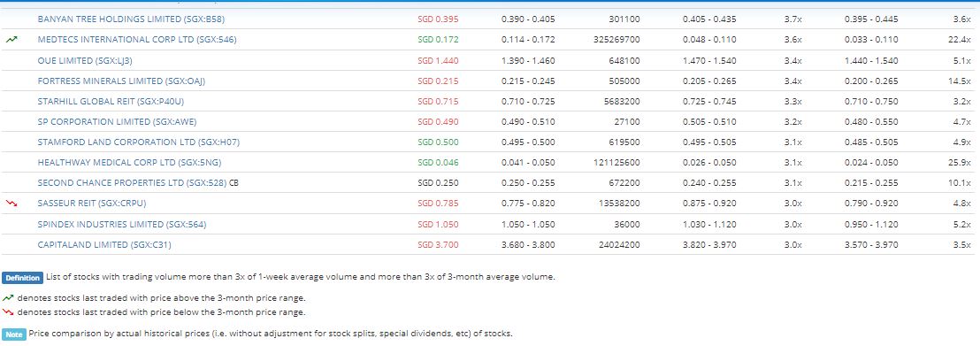The width and height of the screenshot is (980, 346).
Task: Click Sasseur REIT 1-week range 0.875 - 0.920
Action: pyautogui.click(x=709, y=204)
